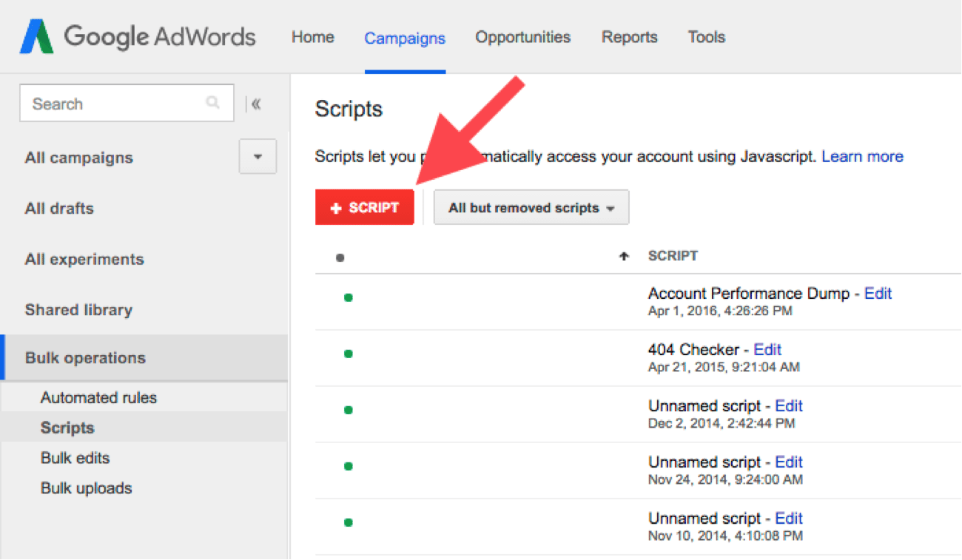Edit the 404 Checker script

pos(767,350)
